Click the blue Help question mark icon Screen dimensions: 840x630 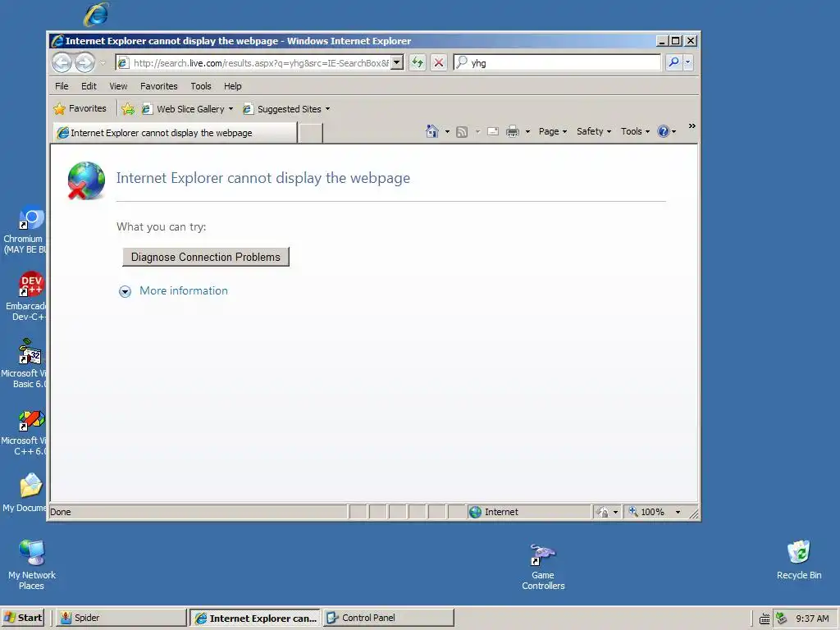click(x=663, y=131)
